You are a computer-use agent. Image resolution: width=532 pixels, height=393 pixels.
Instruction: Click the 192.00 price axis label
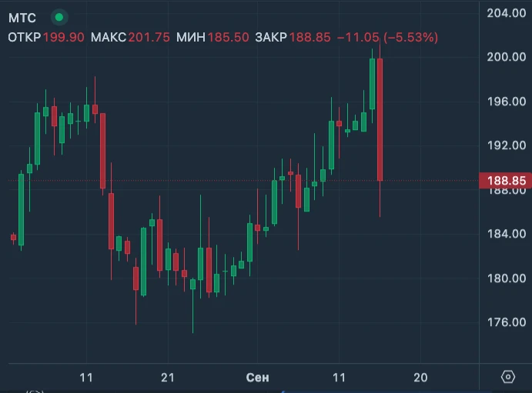(x=507, y=145)
